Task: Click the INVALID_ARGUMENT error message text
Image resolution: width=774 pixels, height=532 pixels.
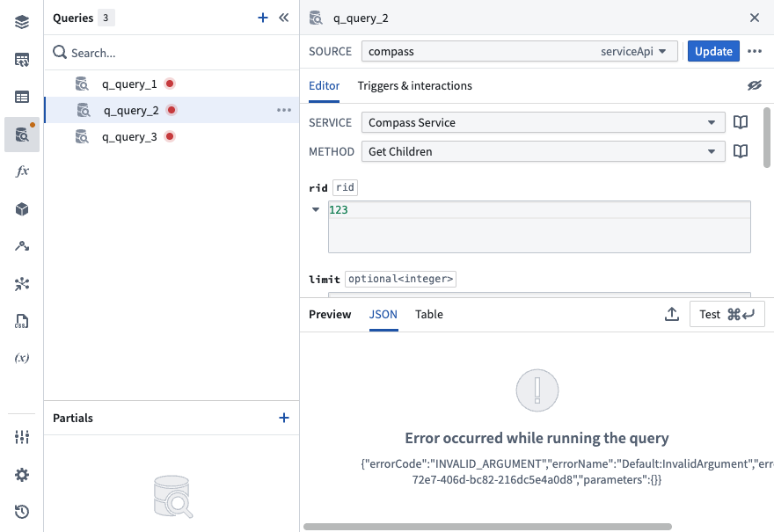Action: click(567, 472)
